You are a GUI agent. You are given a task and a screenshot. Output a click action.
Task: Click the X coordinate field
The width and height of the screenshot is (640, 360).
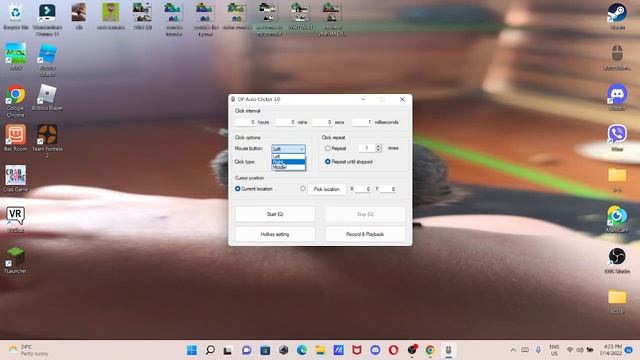(x=362, y=189)
